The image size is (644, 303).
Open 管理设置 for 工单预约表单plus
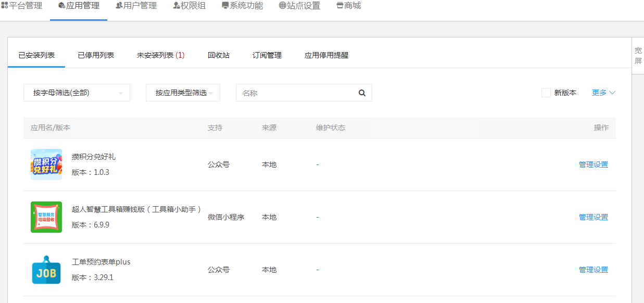594,270
